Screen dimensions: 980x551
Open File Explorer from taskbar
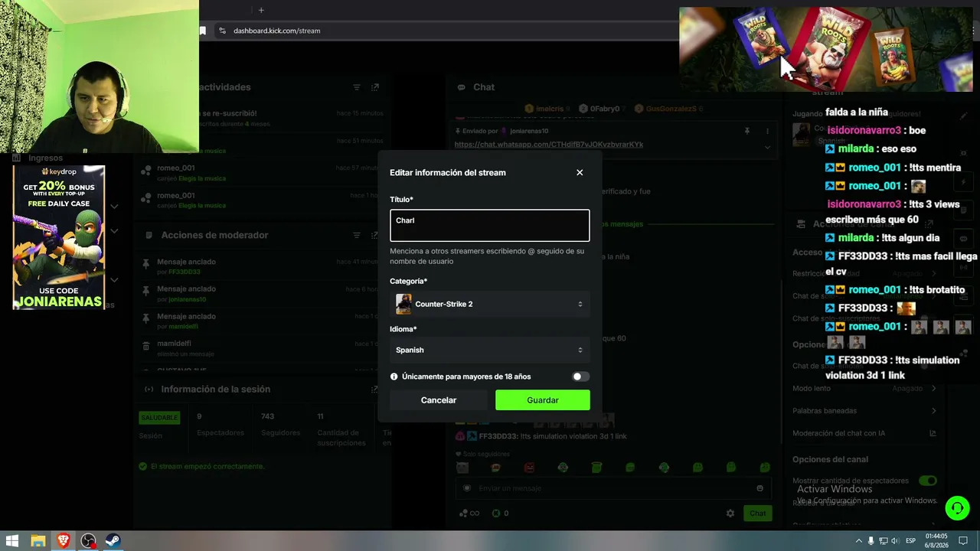point(38,541)
